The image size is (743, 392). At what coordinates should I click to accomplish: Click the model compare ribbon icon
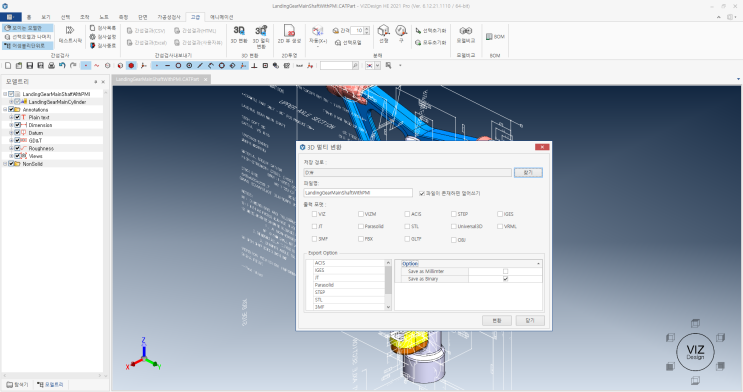466,31
